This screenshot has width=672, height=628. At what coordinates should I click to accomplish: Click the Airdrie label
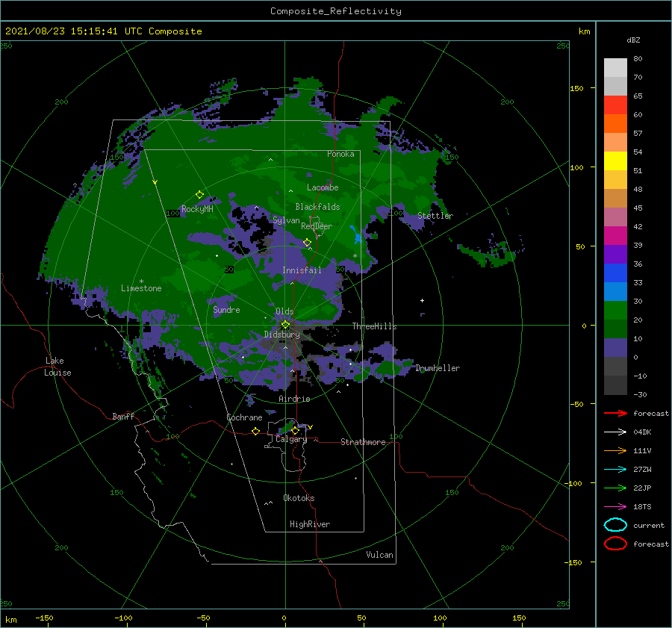click(x=294, y=399)
